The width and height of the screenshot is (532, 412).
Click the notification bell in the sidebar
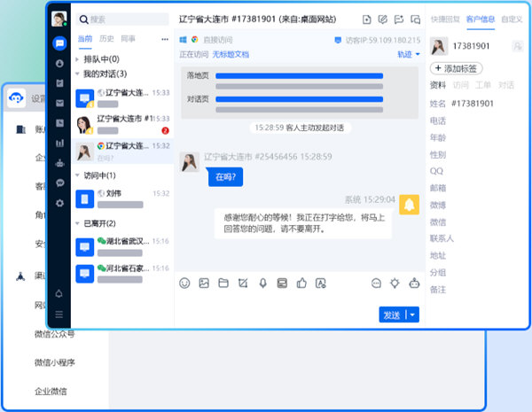(x=59, y=293)
